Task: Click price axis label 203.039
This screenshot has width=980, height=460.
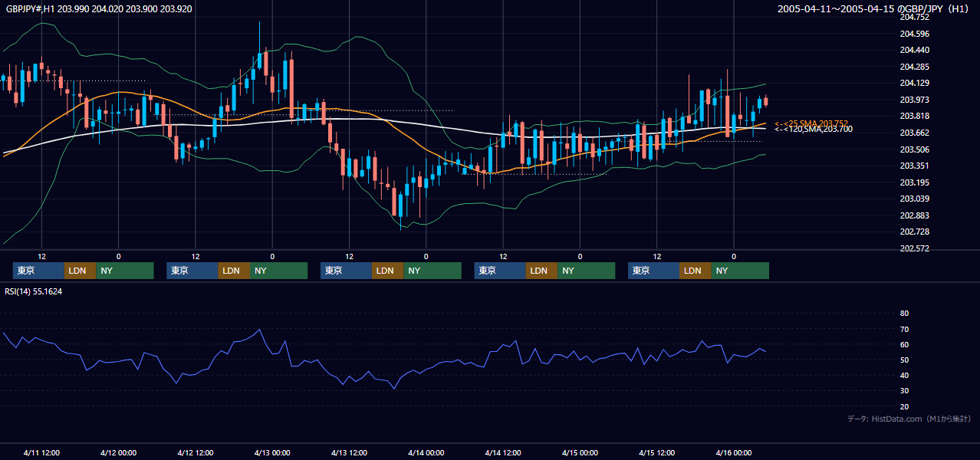Action: point(913,199)
